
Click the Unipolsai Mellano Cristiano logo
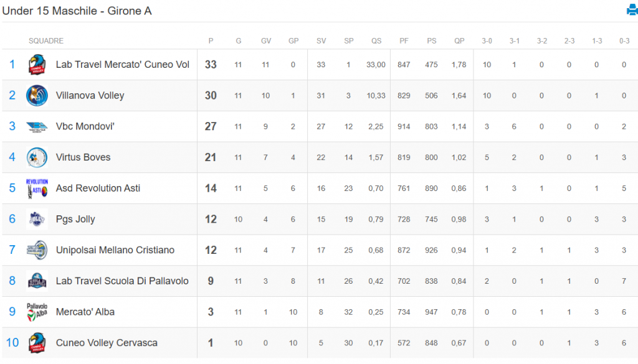[37, 250]
